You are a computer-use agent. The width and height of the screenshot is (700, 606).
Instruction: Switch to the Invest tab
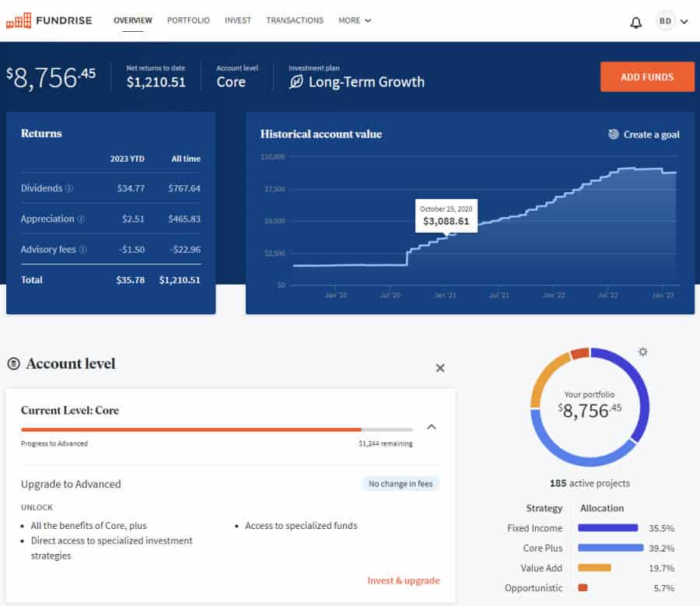click(x=238, y=20)
